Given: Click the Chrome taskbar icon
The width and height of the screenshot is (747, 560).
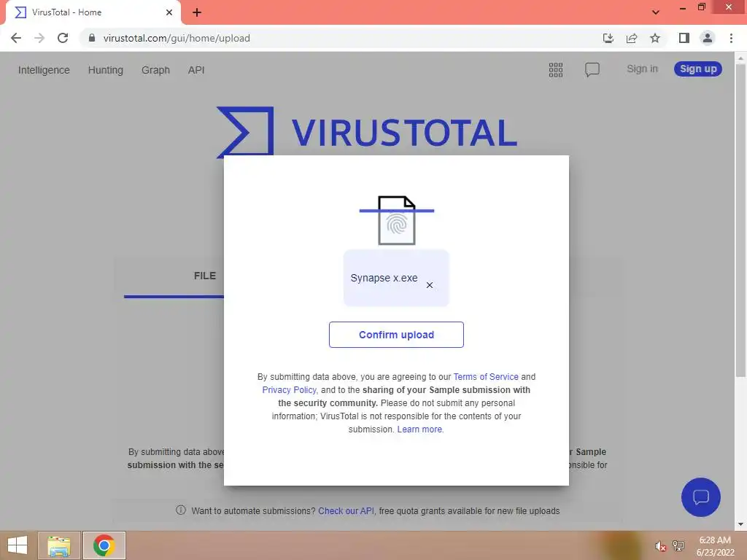Looking at the screenshot, I should coord(104,545).
